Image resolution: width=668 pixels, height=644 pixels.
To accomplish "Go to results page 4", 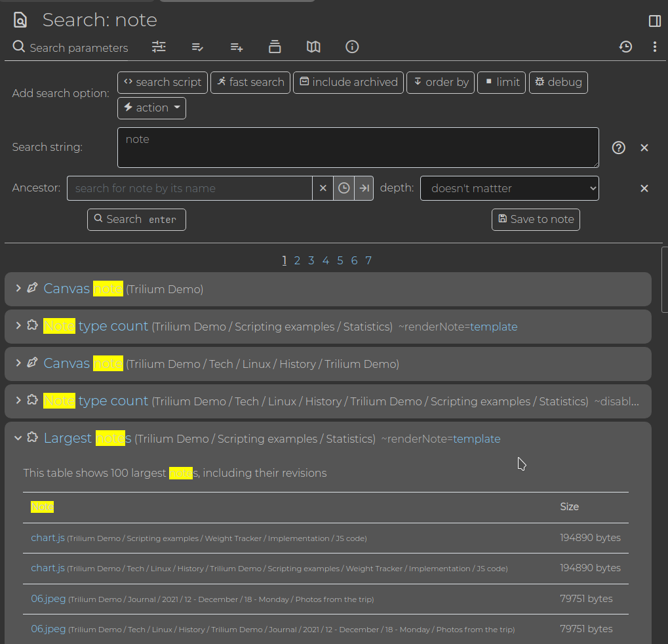I will [325, 260].
